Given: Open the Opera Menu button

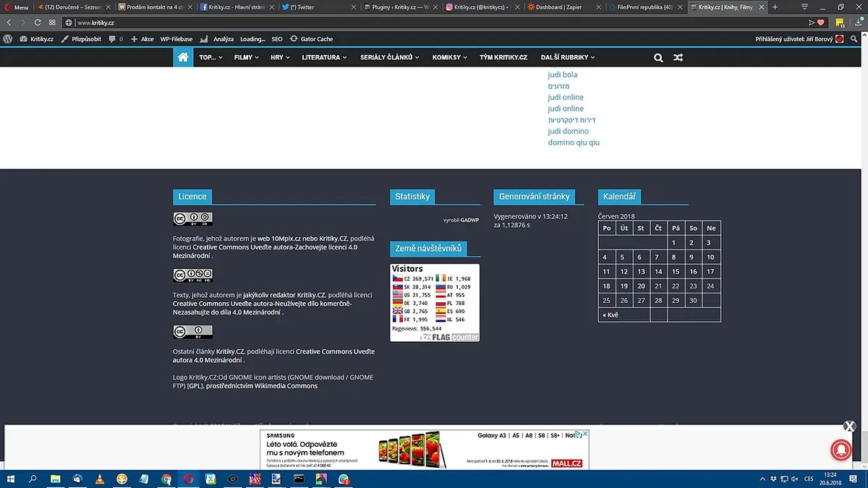Looking at the screenshot, I should tap(16, 7).
